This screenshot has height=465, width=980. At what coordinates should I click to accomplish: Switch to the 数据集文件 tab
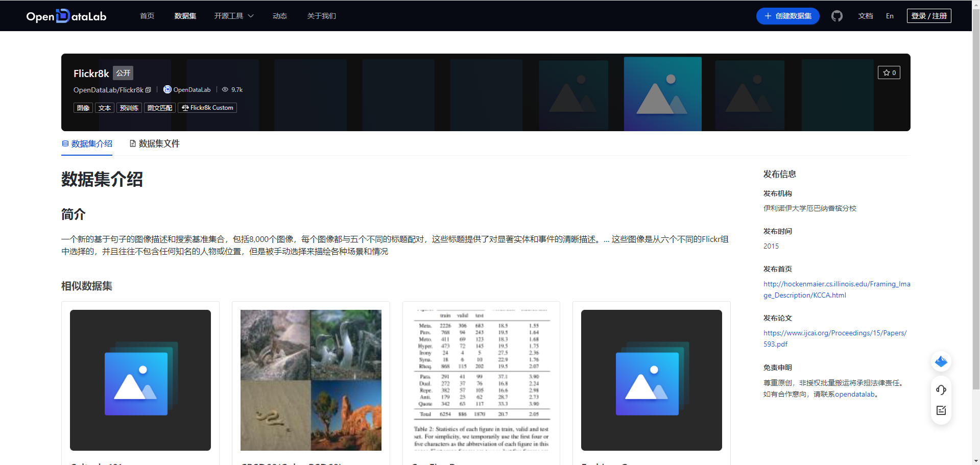155,144
